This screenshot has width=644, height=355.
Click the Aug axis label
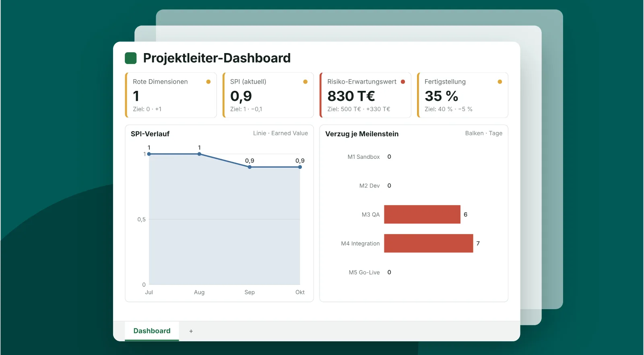(199, 292)
